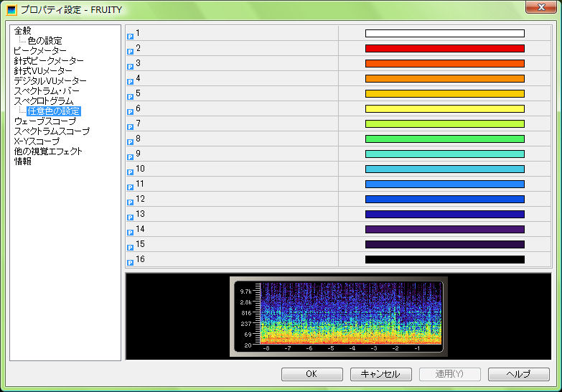Open the デジタルVUメーター settings page
The height and width of the screenshot is (392, 562).
pos(50,80)
